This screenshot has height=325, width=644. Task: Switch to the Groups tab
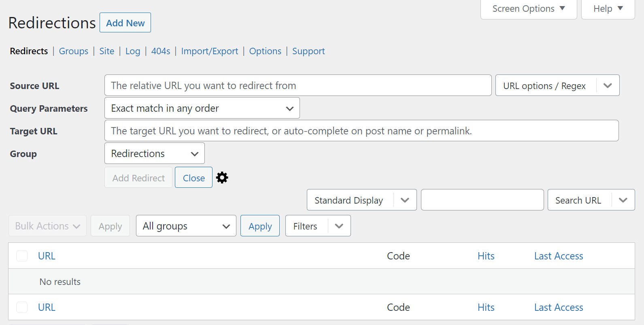[73, 51]
